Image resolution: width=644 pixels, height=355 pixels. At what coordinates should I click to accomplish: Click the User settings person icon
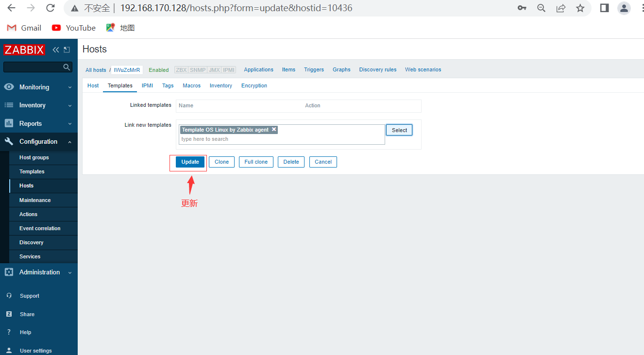pyautogui.click(x=9, y=351)
